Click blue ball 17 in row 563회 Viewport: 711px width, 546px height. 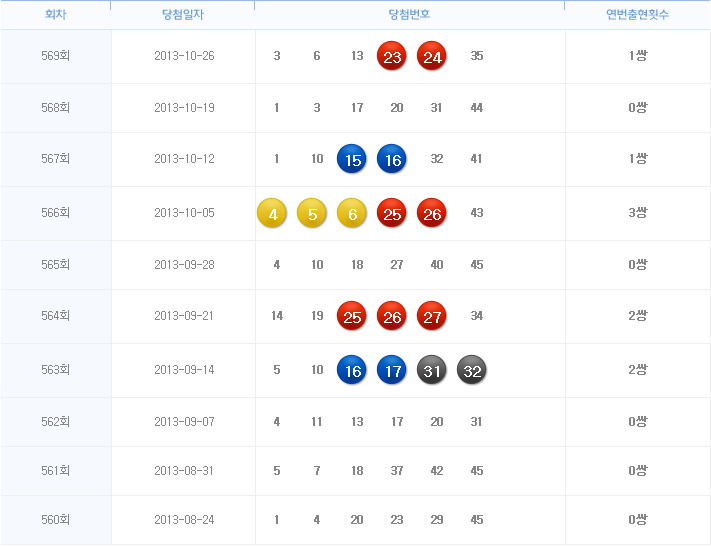coord(392,370)
